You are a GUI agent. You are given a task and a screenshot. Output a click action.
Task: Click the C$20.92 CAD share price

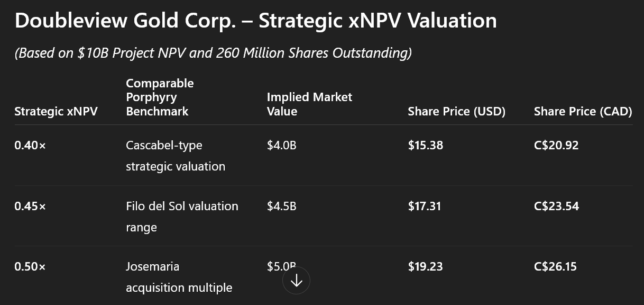(x=556, y=145)
